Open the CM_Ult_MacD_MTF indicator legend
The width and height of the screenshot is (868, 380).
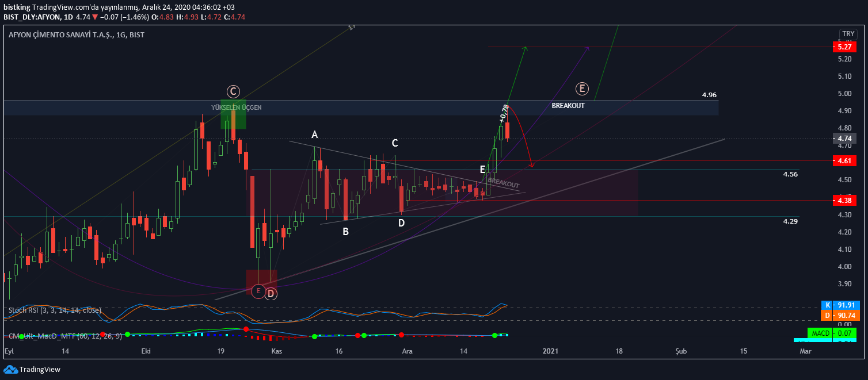(65, 336)
